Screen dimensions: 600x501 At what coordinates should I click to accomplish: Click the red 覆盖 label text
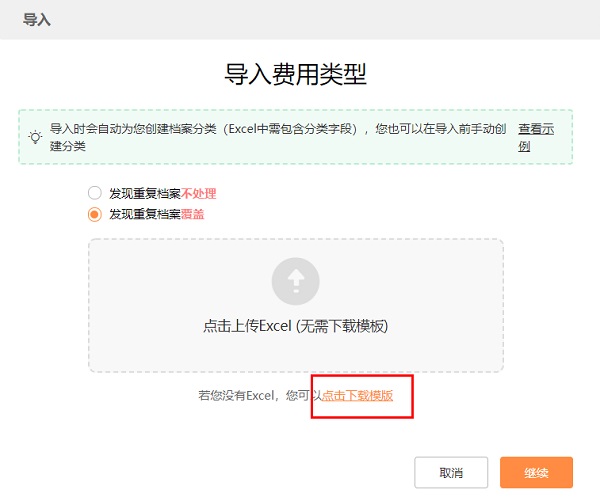coord(193,213)
